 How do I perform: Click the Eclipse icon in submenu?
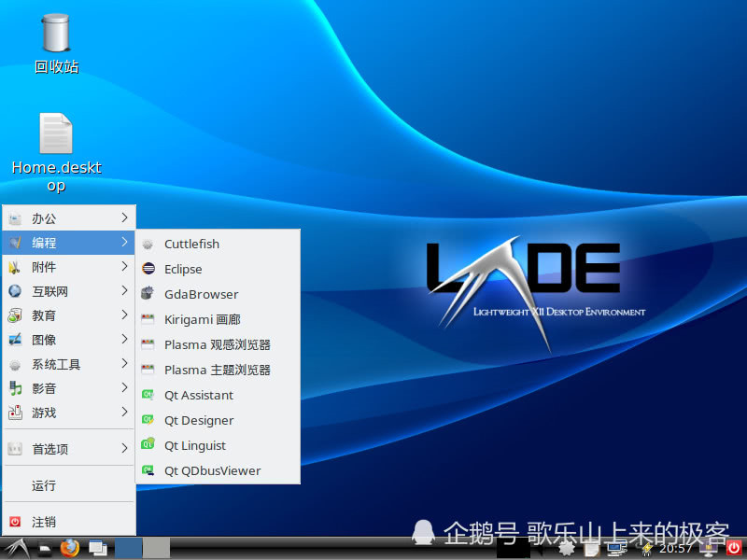click(148, 269)
